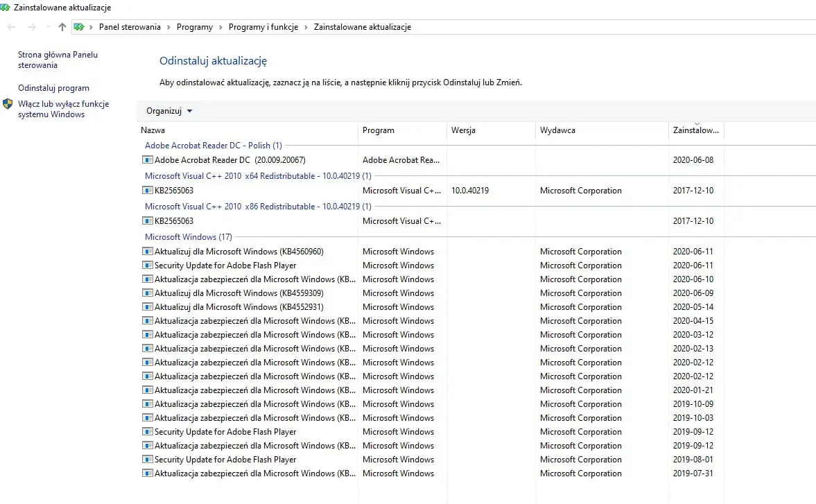Select Adobe Acrobat Reader DC (20.009.20067) entry
Image resolution: width=816 pixels, height=504 pixels.
[230, 159]
